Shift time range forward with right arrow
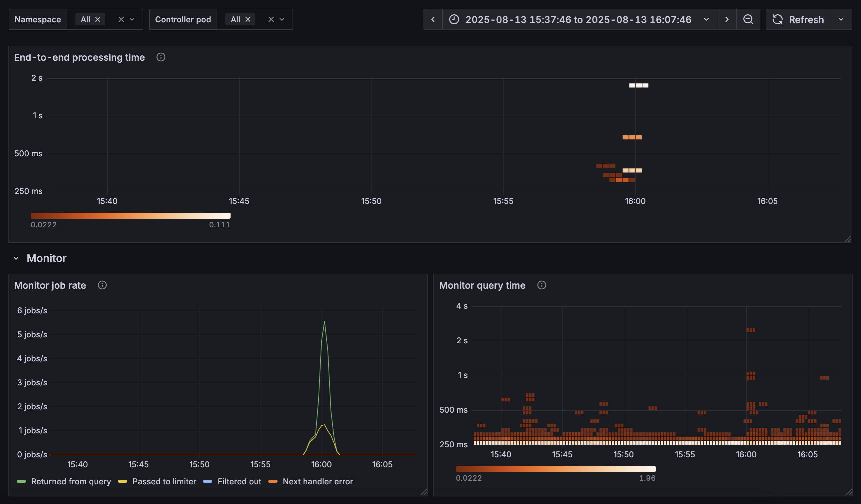 coord(727,19)
